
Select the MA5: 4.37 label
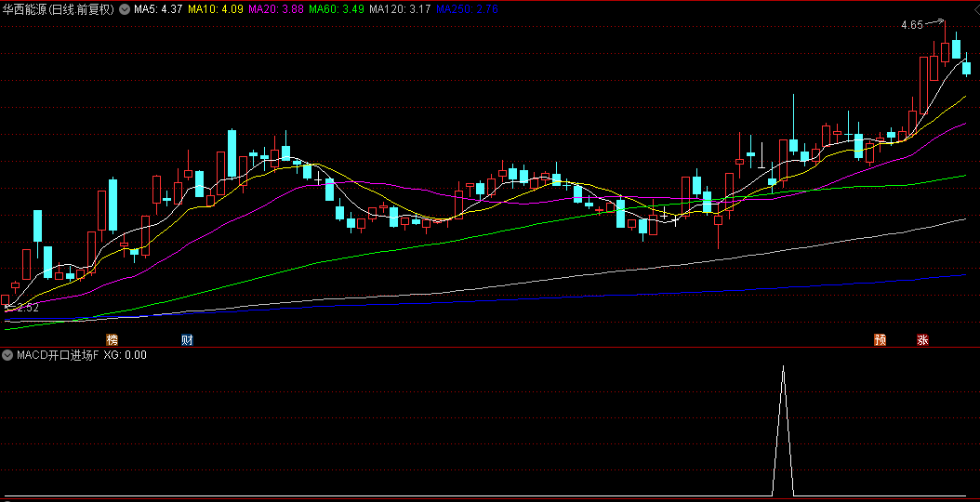pyautogui.click(x=158, y=9)
